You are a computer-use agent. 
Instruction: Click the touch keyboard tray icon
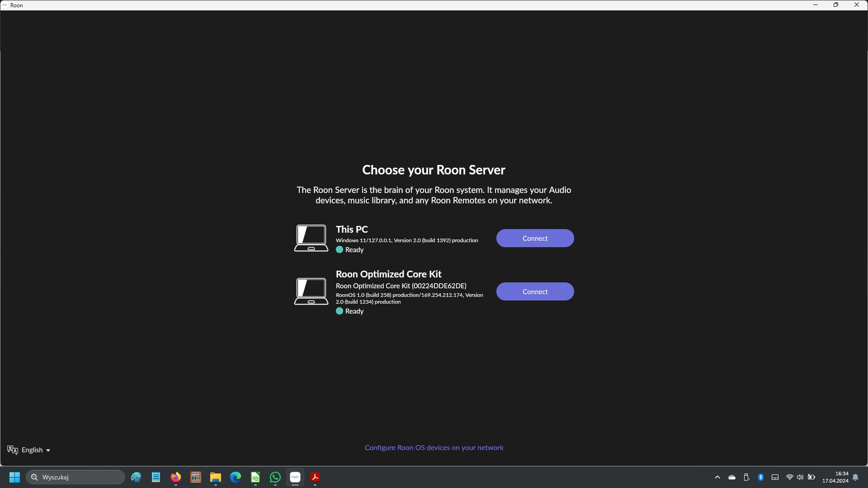(x=775, y=477)
